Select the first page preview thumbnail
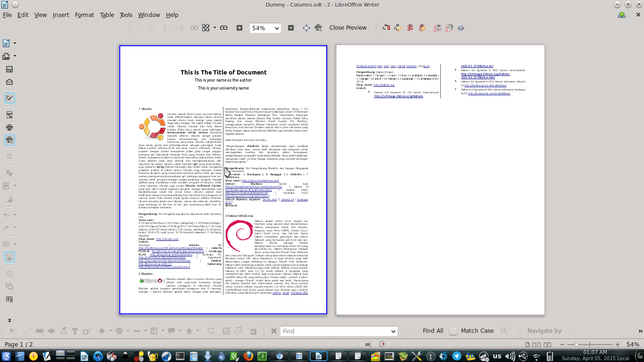 coord(223,180)
